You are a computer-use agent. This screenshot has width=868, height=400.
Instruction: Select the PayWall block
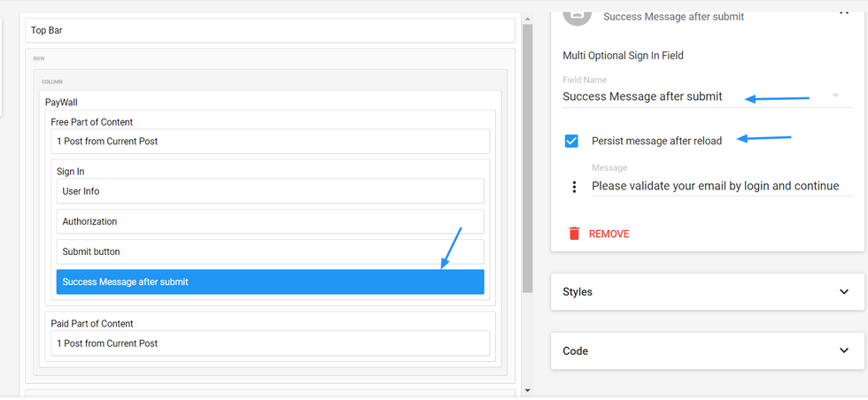(62, 103)
